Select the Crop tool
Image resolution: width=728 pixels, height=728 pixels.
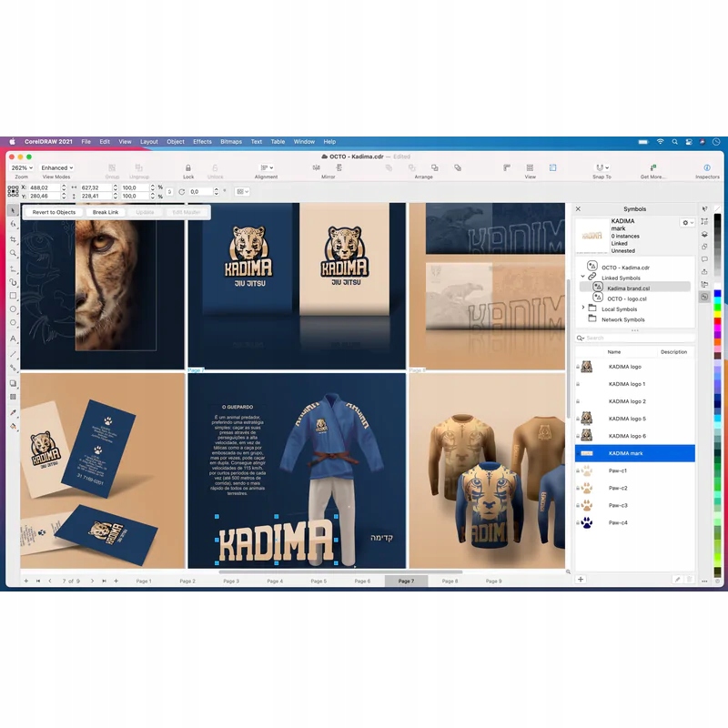click(13, 239)
